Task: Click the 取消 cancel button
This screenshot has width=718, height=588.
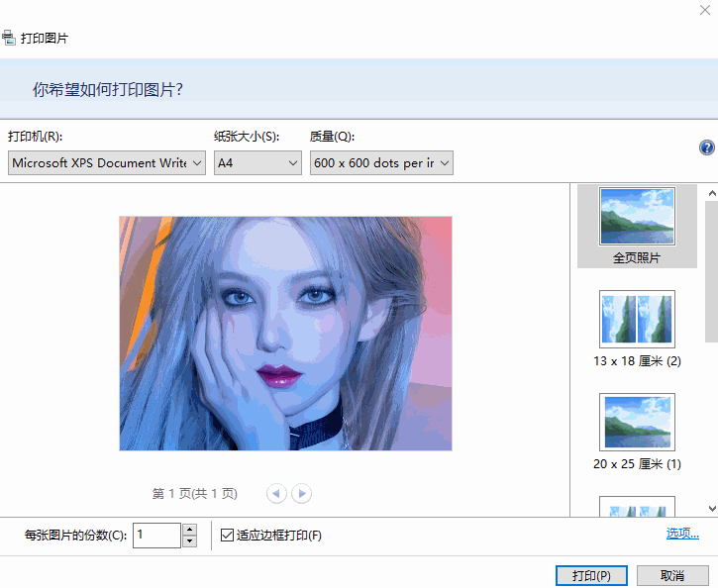Action: 672,575
